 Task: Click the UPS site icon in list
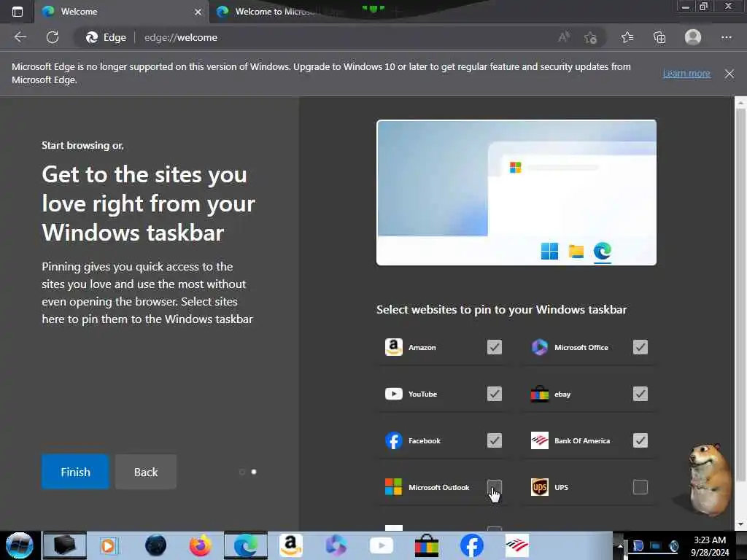coord(539,487)
